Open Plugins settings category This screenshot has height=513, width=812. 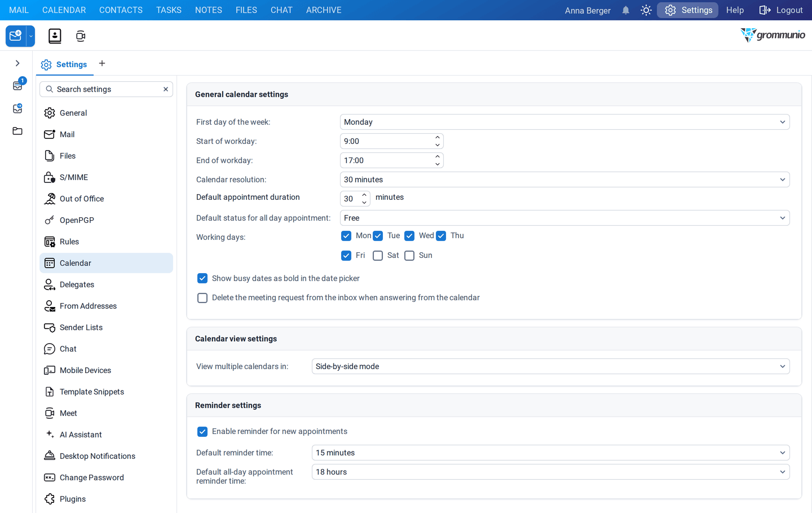coord(106,499)
